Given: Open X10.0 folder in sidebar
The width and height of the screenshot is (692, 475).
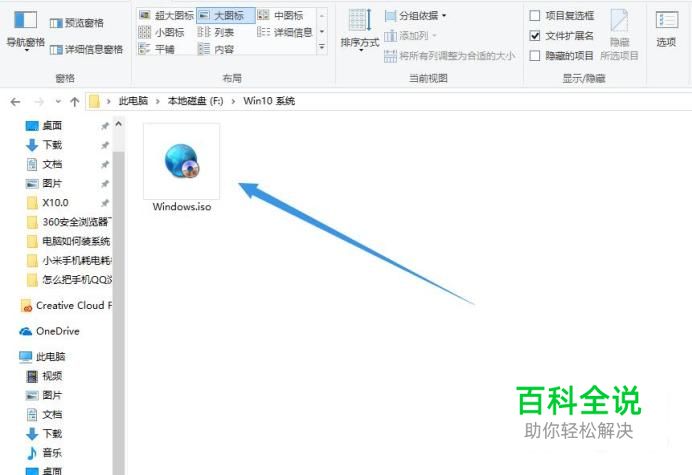Looking at the screenshot, I should tap(55, 203).
